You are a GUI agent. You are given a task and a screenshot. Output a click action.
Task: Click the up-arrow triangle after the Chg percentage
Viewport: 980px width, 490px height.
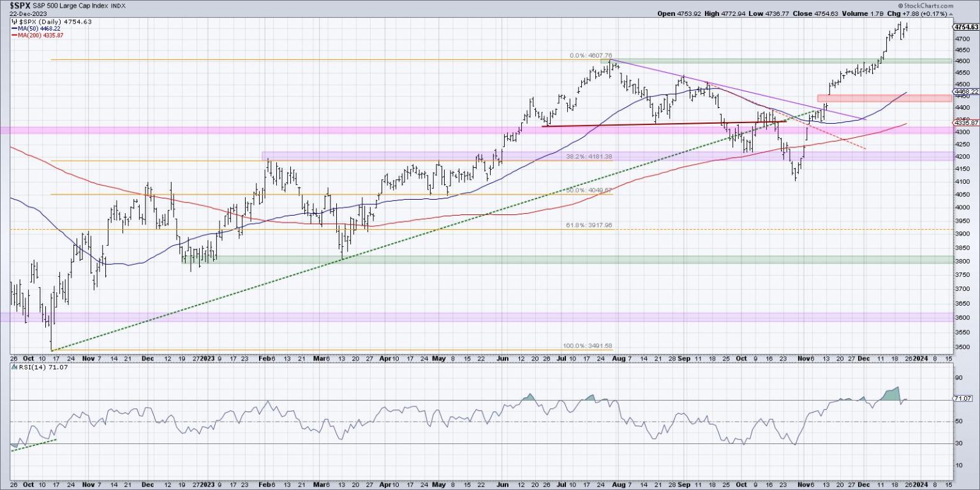coord(949,13)
